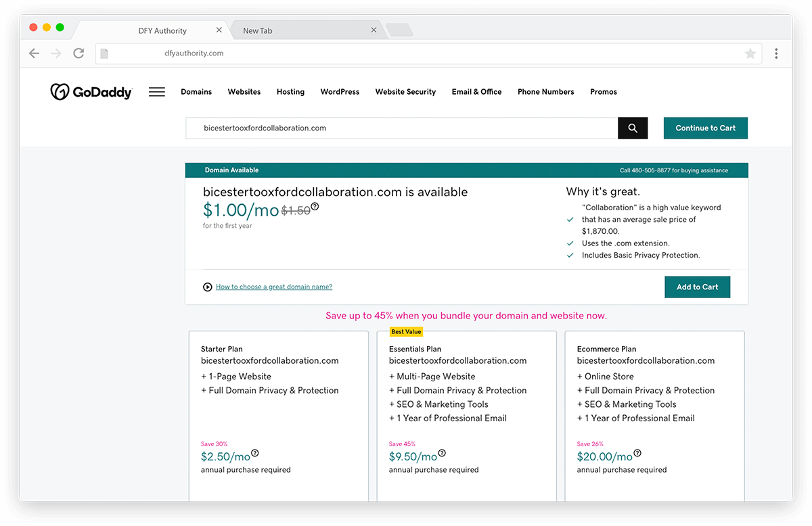Click the 'Save up to 45%' bundle promo text
Image resolution: width=812 pixels, height=526 pixels.
coord(466,316)
